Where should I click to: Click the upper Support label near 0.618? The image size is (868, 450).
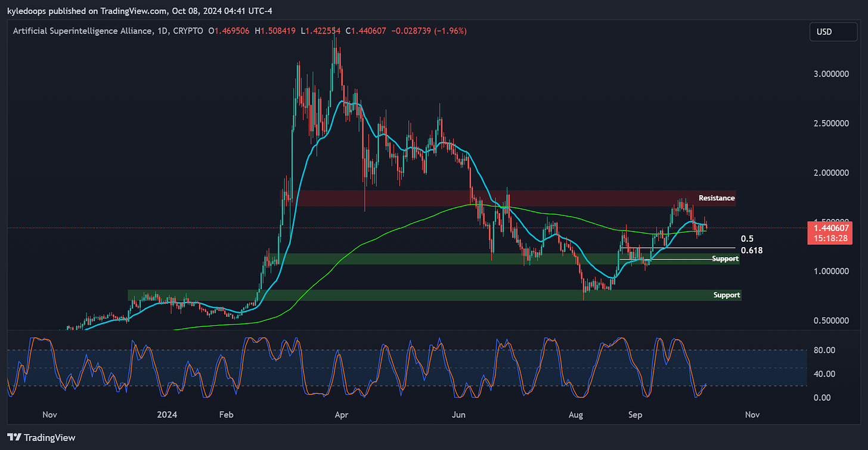(x=726, y=258)
